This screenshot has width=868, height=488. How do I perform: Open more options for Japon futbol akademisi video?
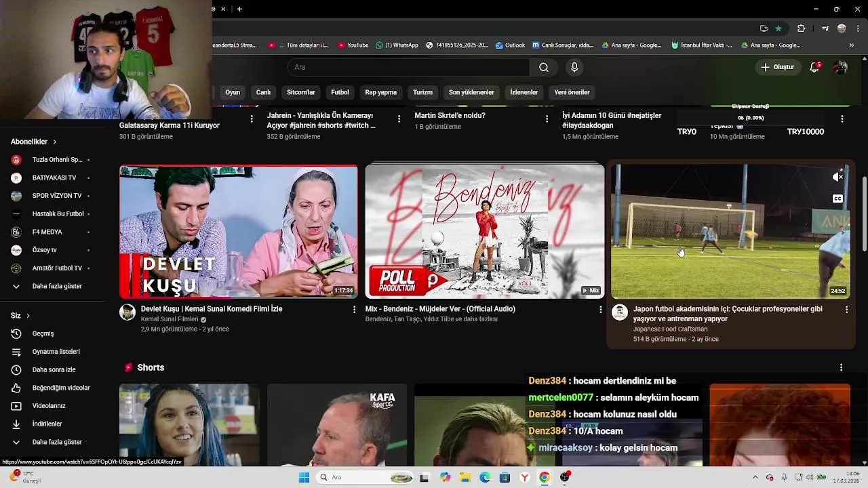coord(846,309)
